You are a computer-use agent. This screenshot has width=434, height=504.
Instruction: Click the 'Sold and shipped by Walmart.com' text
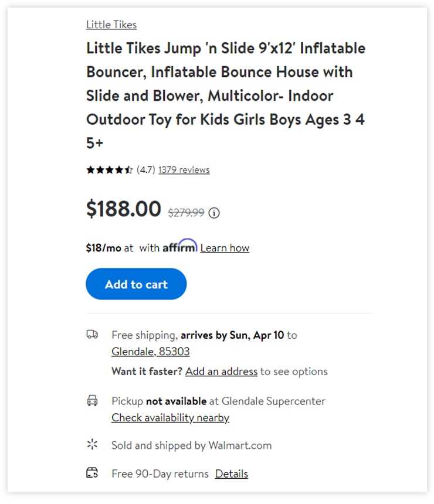tap(191, 445)
